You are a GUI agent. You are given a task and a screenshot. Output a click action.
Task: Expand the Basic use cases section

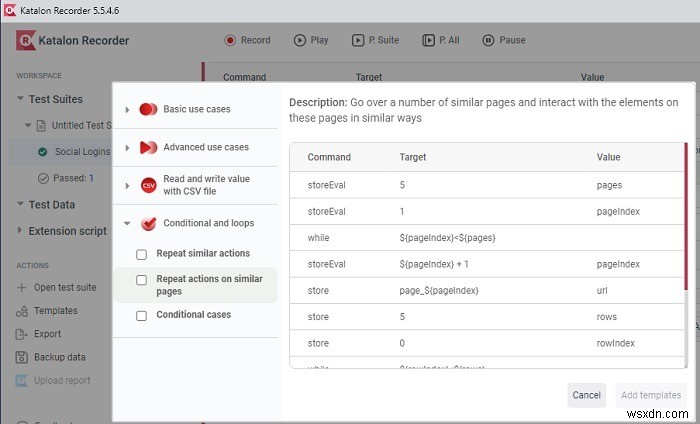pos(126,109)
